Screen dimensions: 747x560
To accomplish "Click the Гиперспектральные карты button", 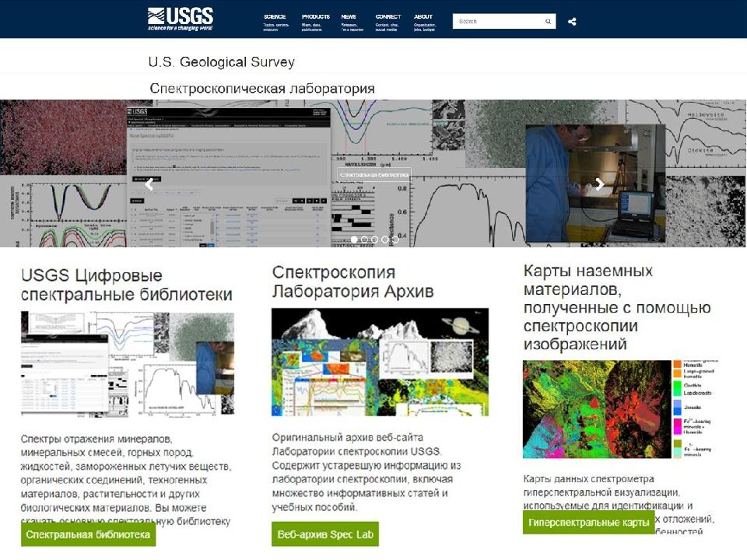I will tap(589, 522).
